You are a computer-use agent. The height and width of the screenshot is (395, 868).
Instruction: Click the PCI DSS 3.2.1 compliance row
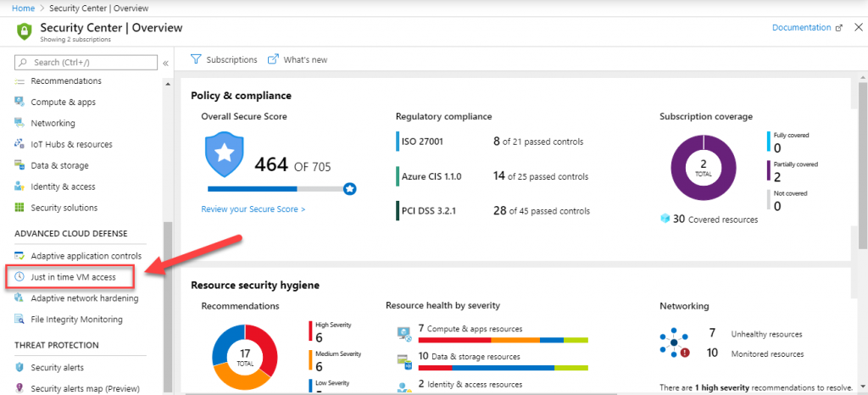pos(492,211)
